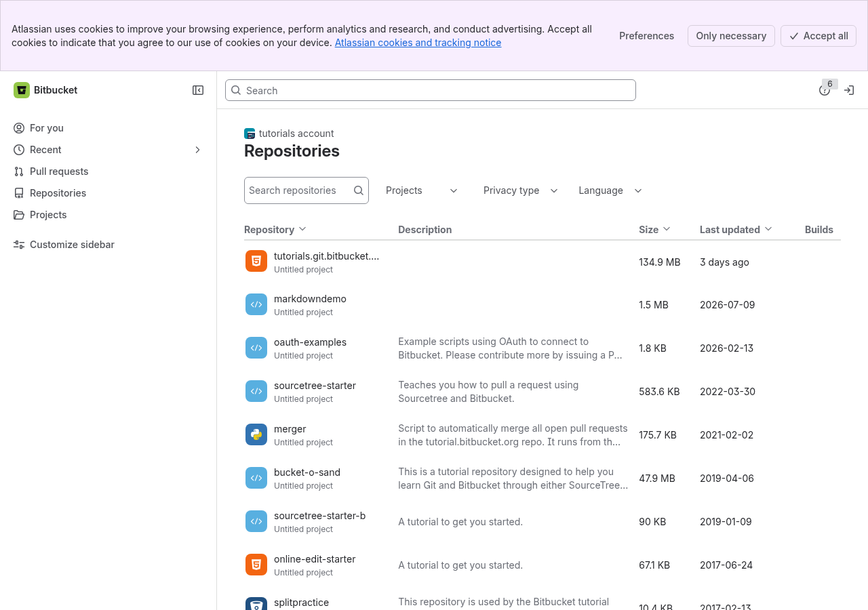The width and height of the screenshot is (868, 610).
Task: Click the Description column header
Action: [x=425, y=230]
